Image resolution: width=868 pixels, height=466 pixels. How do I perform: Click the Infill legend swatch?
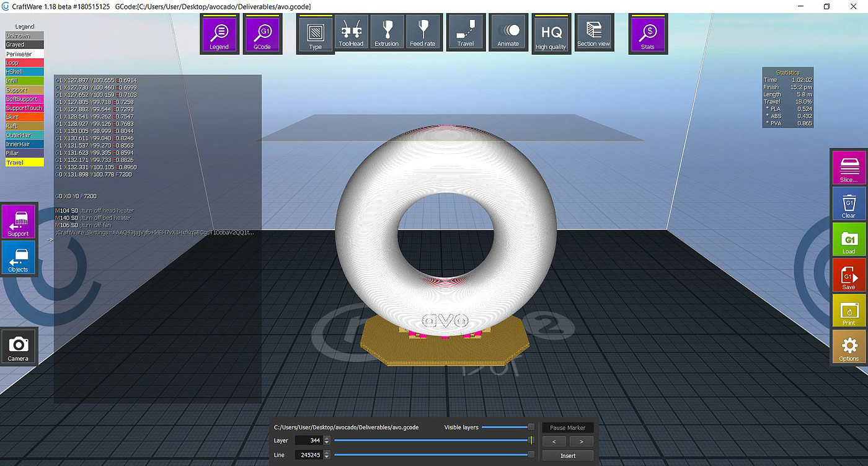25,81
